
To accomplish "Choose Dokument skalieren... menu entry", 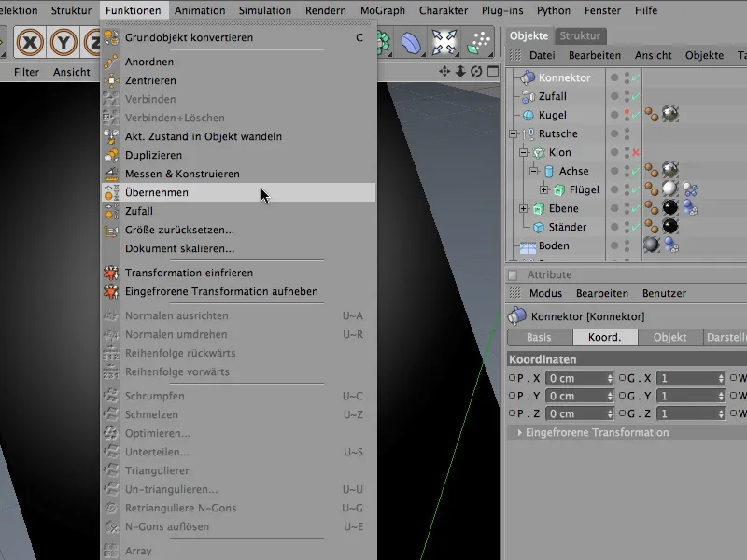I will [x=239, y=248].
